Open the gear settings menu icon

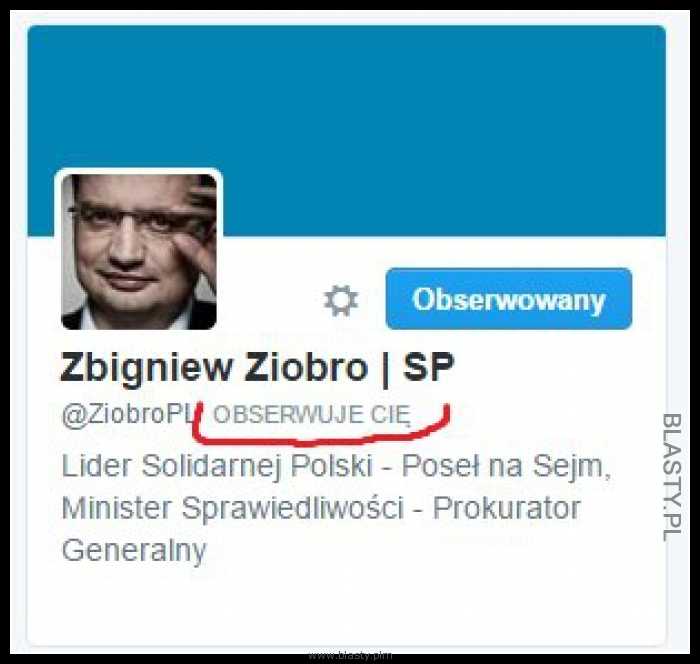point(341,300)
